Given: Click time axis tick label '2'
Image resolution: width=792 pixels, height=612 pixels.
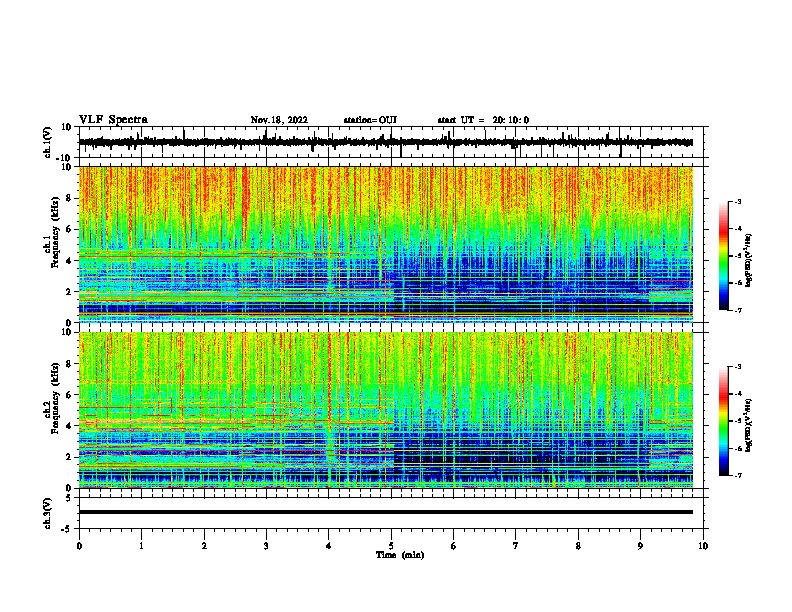Looking at the screenshot, I should [204, 546].
